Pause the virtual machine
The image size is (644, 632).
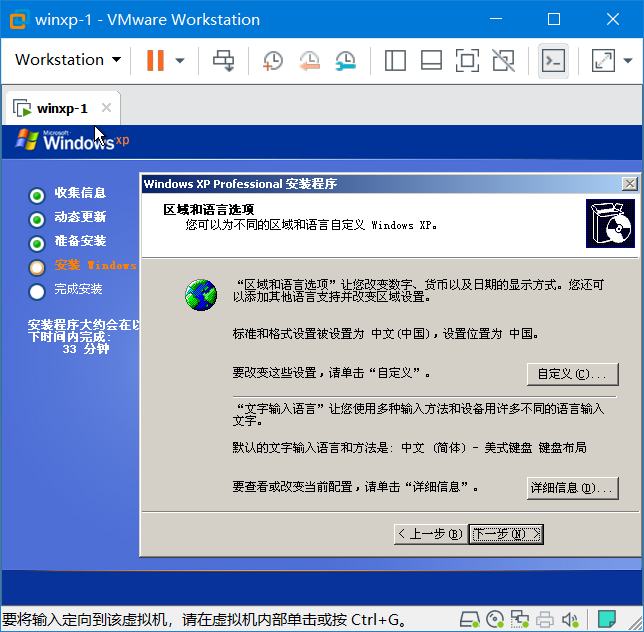pyautogui.click(x=155, y=60)
